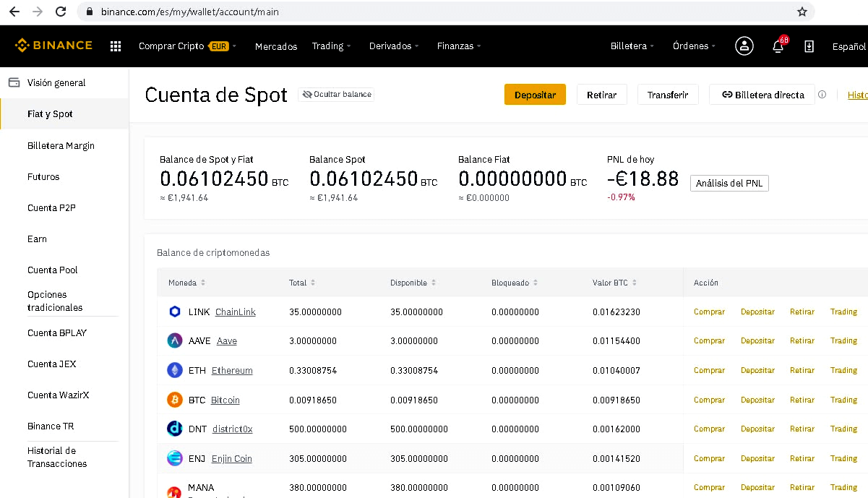This screenshot has height=498, width=868.
Task: Click the Depositar button
Action: pos(535,94)
